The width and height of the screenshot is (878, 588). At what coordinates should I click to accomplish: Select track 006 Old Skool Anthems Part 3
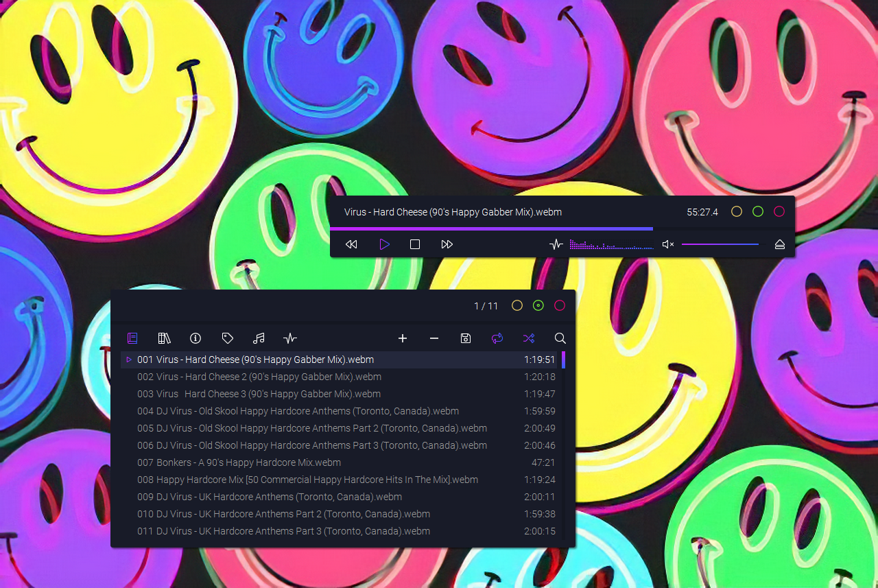pos(340,445)
